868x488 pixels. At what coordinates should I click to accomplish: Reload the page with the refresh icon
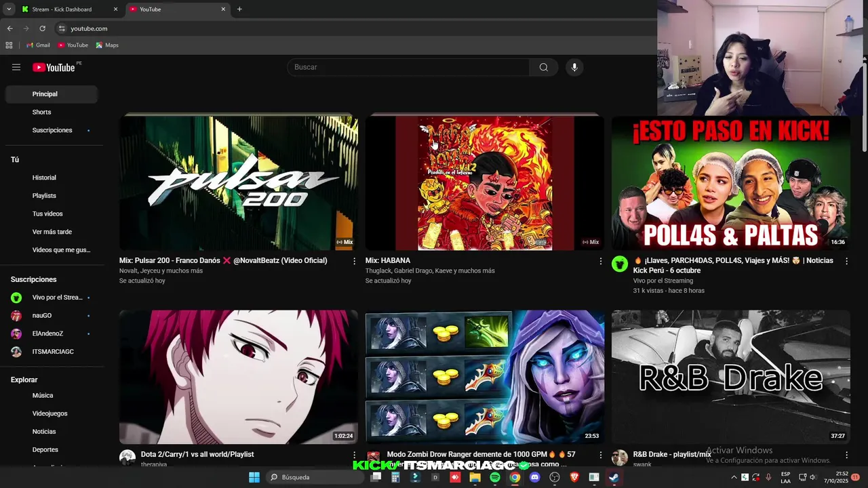42,28
